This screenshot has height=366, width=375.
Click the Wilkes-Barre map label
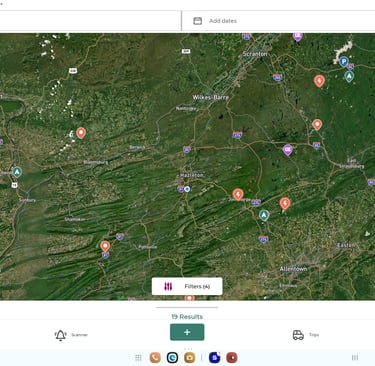coord(211,97)
